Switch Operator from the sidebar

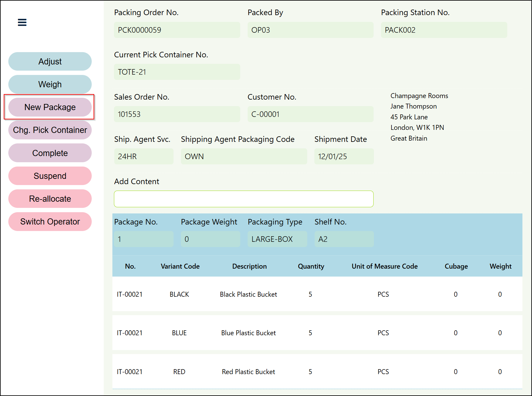[x=50, y=221]
